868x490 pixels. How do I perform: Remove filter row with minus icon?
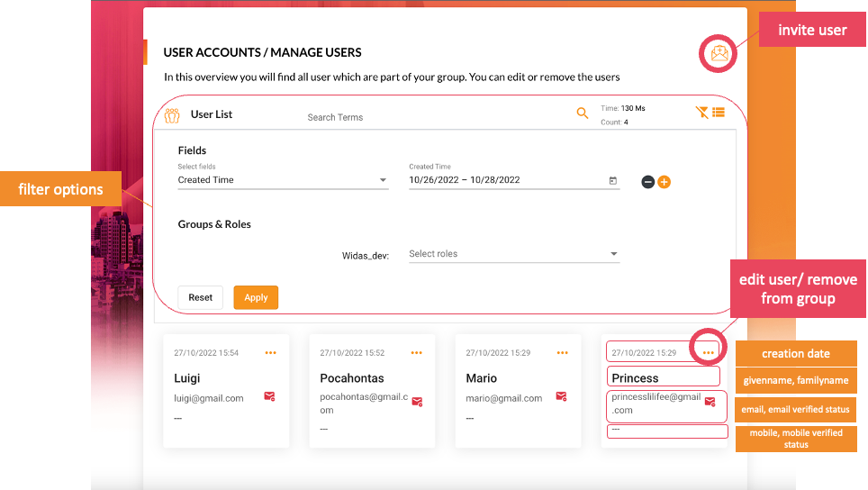(x=647, y=182)
